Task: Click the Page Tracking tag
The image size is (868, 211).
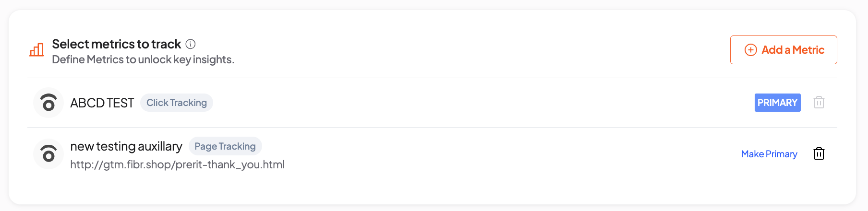Action: coord(225,146)
